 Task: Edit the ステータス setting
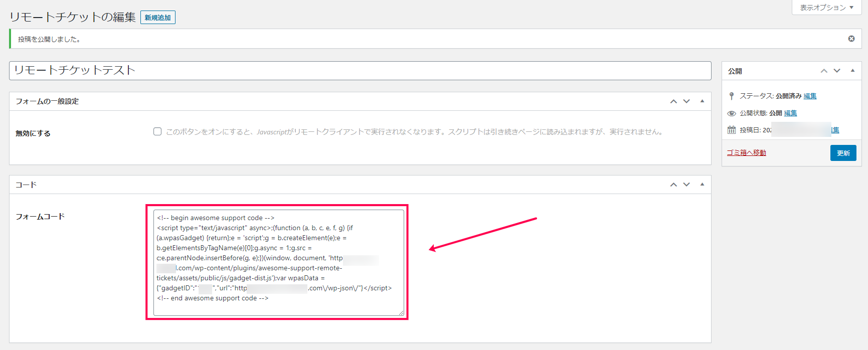[x=810, y=96]
